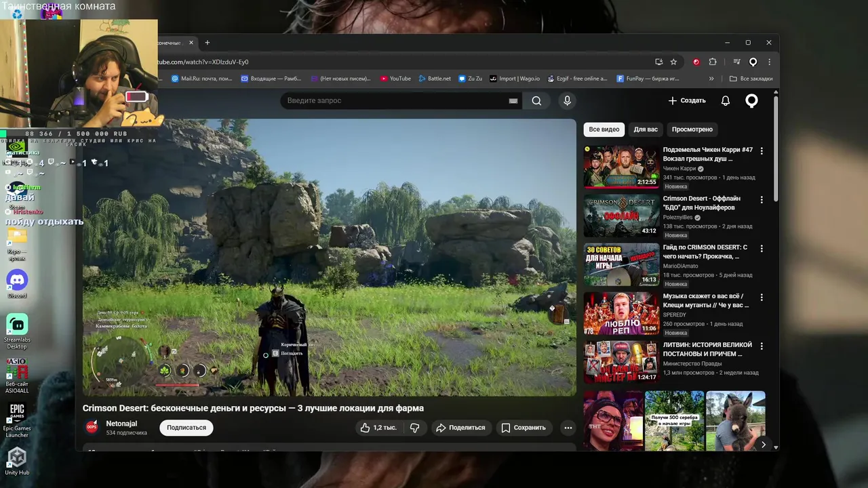Open Streamlabs Desktop shortcut

click(17, 331)
